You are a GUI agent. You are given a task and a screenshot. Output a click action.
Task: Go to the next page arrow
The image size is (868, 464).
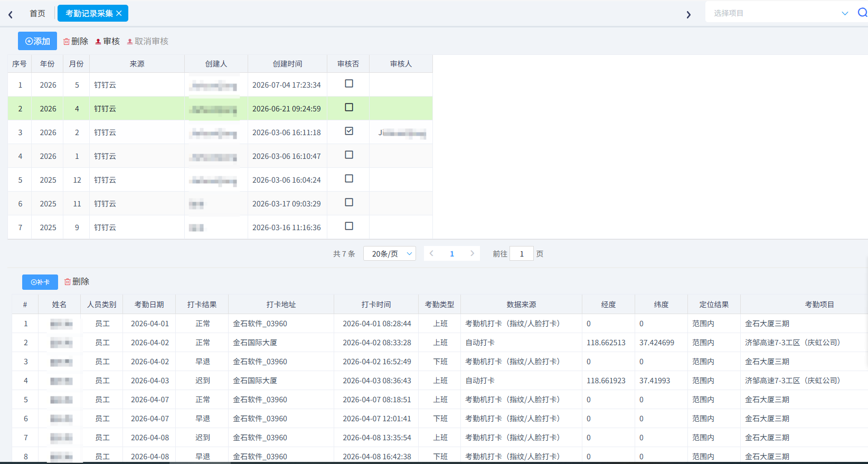[x=472, y=253]
